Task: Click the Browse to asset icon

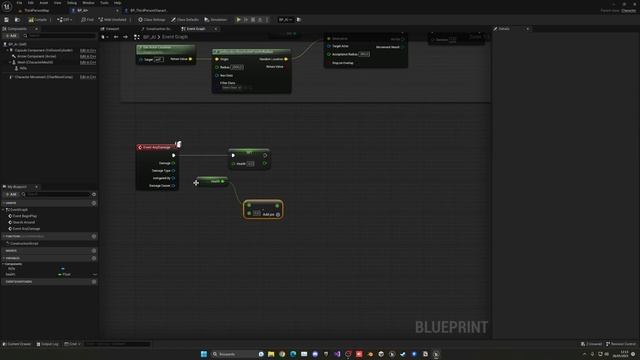Action: click(x=17, y=20)
